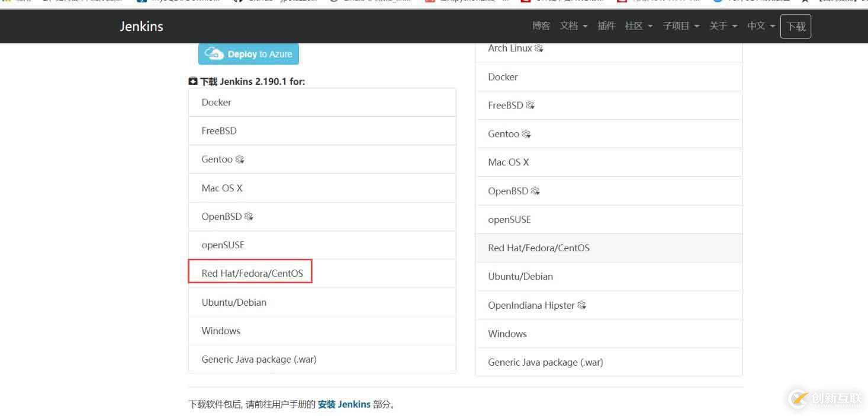The width and height of the screenshot is (868, 416).
Task: Click the 下载 button in navbar
Action: point(796,26)
